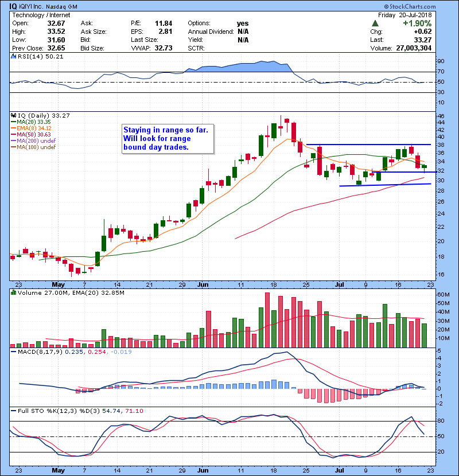Click the Last price value 33.27
Image resolution: width=459 pixels, height=476 pixels.
422,40
